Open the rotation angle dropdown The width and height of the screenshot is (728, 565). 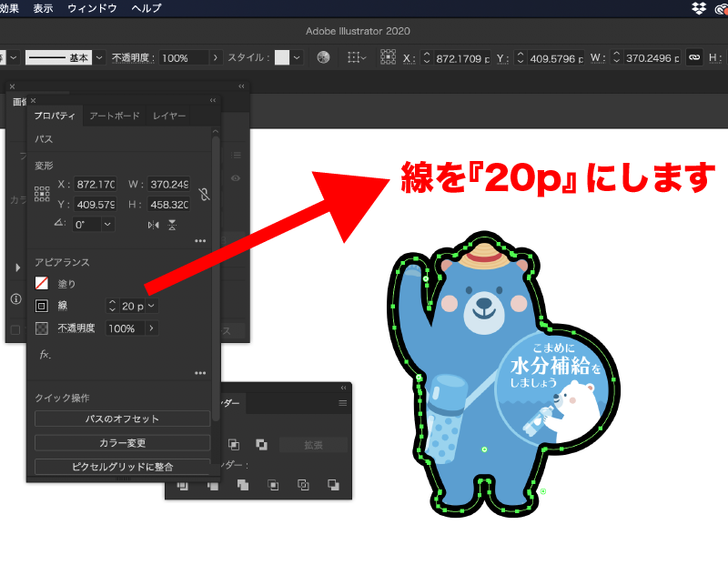107,225
